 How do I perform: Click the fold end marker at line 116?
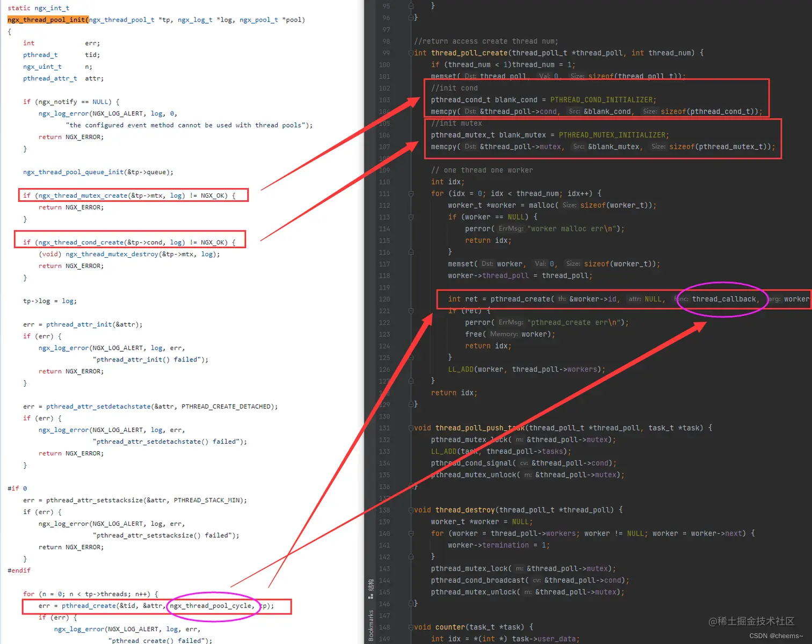tap(411, 252)
